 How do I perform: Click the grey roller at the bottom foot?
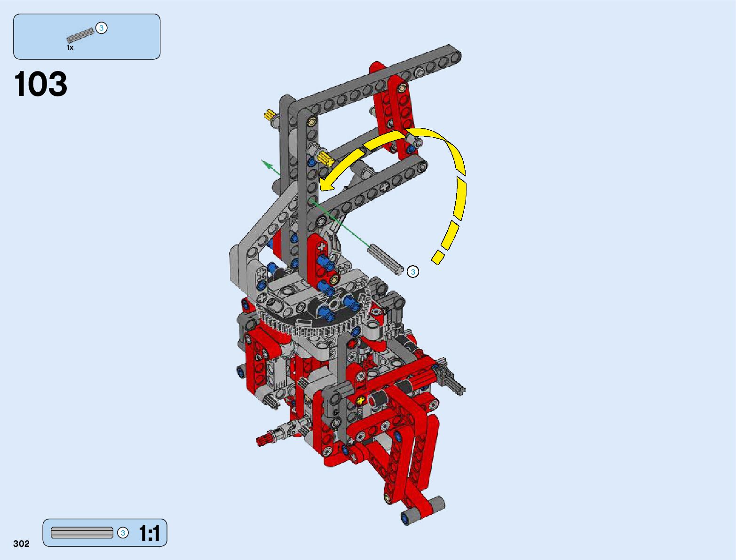pyautogui.click(x=436, y=504)
